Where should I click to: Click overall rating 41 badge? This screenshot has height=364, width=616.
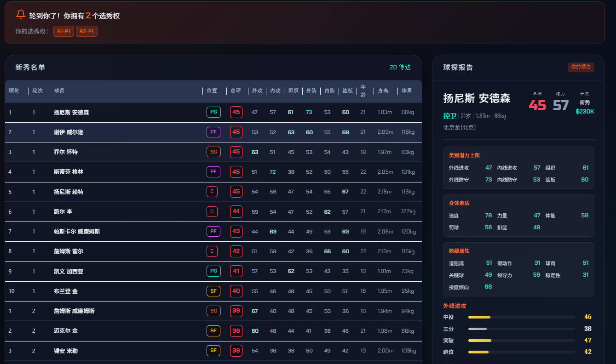[x=236, y=271]
